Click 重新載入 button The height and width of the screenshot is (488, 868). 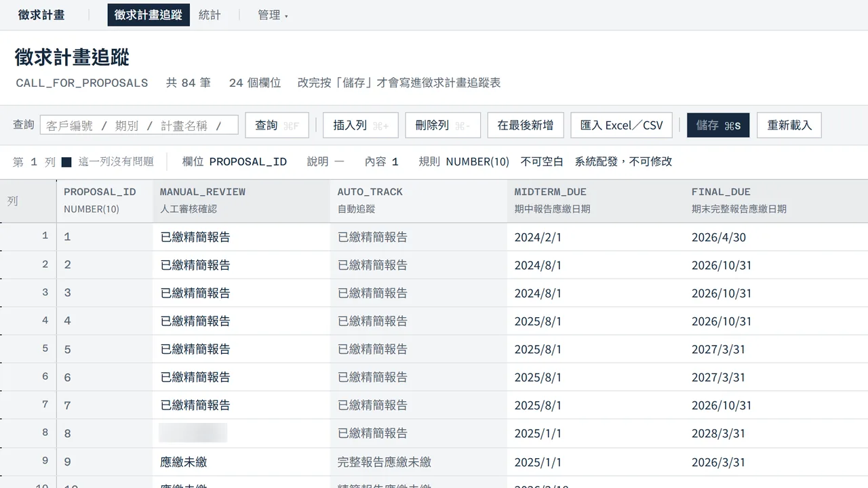coord(789,125)
